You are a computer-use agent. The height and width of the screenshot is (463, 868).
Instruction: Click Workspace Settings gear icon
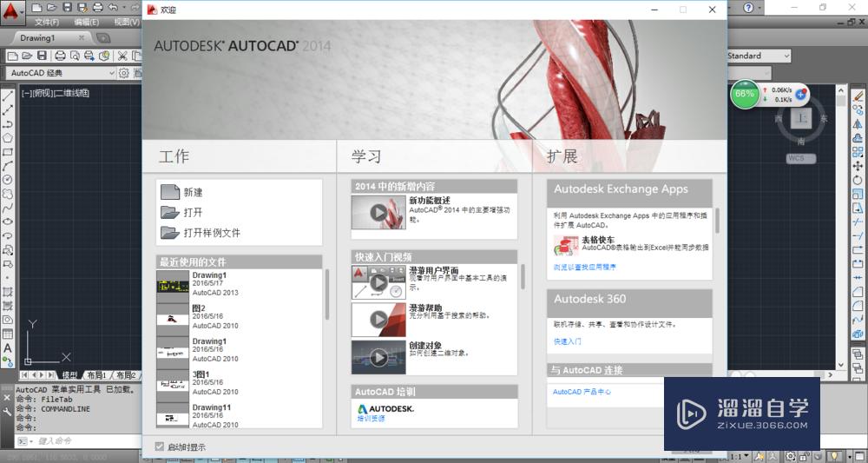pyautogui.click(x=124, y=73)
